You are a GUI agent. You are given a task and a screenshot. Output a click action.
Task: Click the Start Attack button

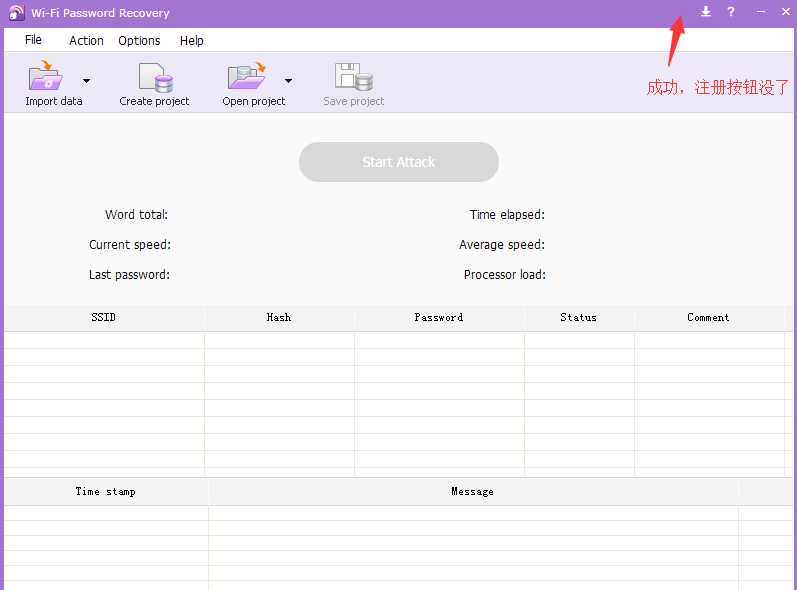398,162
